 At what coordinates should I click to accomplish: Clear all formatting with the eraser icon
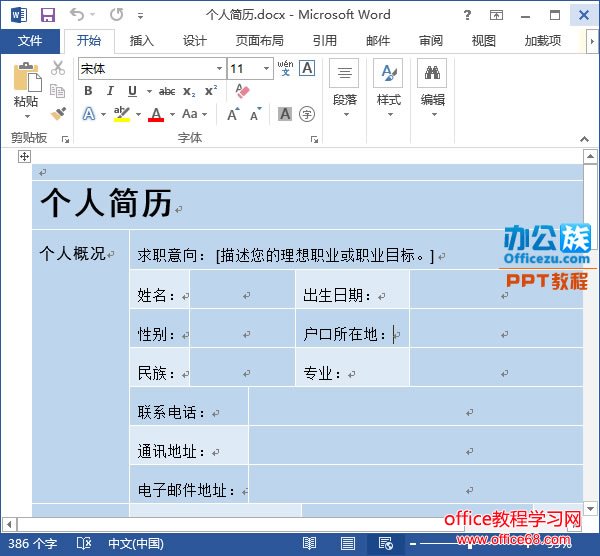[242, 91]
